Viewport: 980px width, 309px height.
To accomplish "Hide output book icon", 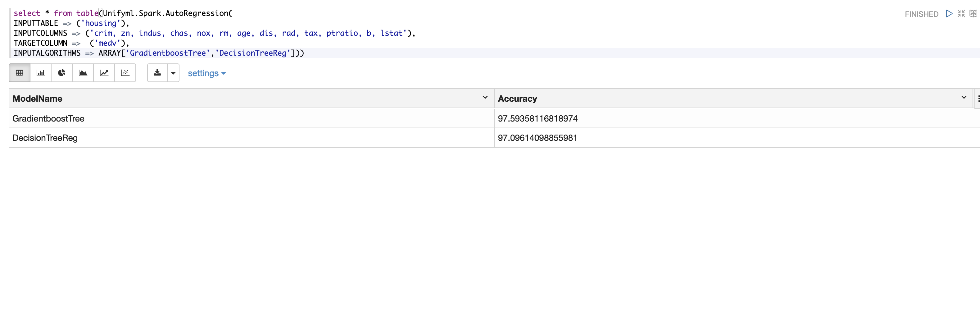I will point(973,14).
